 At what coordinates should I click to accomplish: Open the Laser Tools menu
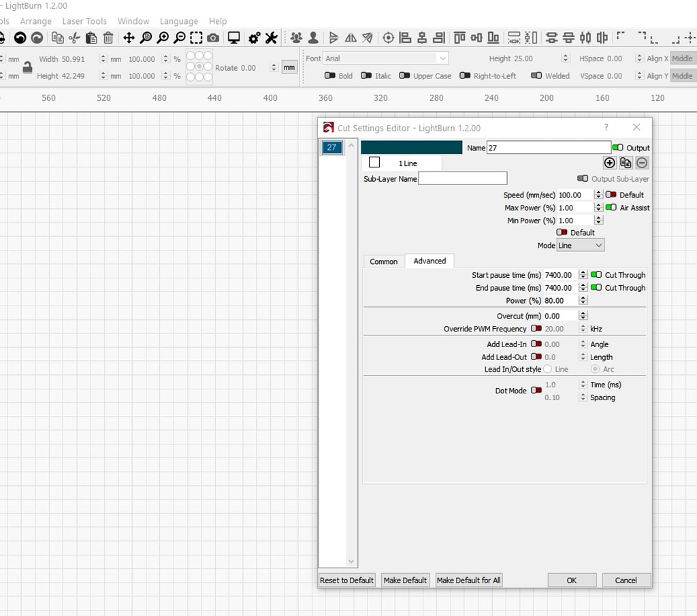(x=84, y=21)
